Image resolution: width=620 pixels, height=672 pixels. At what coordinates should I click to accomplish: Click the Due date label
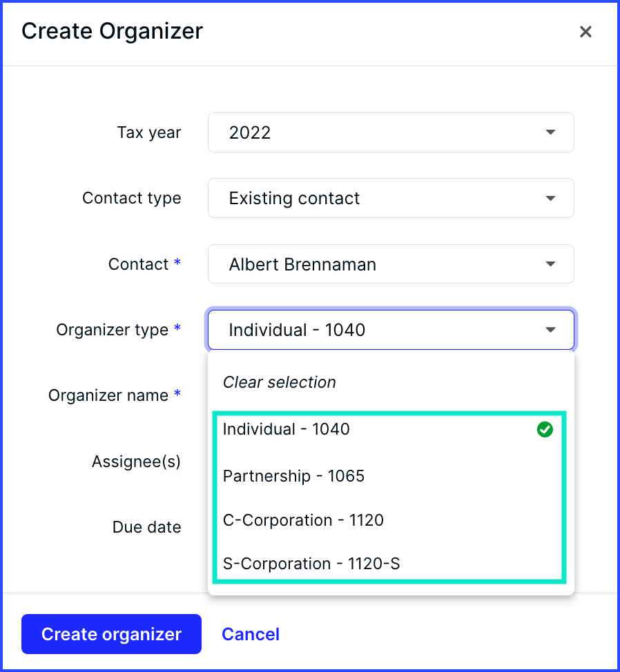point(146,527)
